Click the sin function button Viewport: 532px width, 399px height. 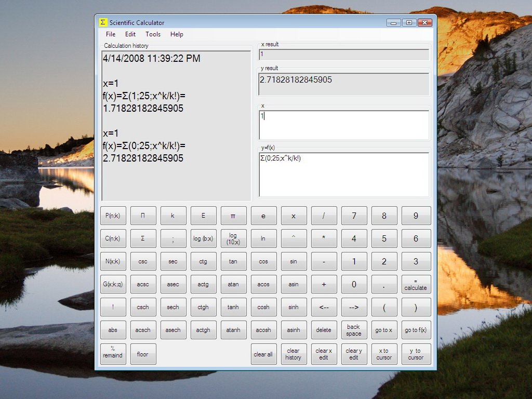(294, 261)
